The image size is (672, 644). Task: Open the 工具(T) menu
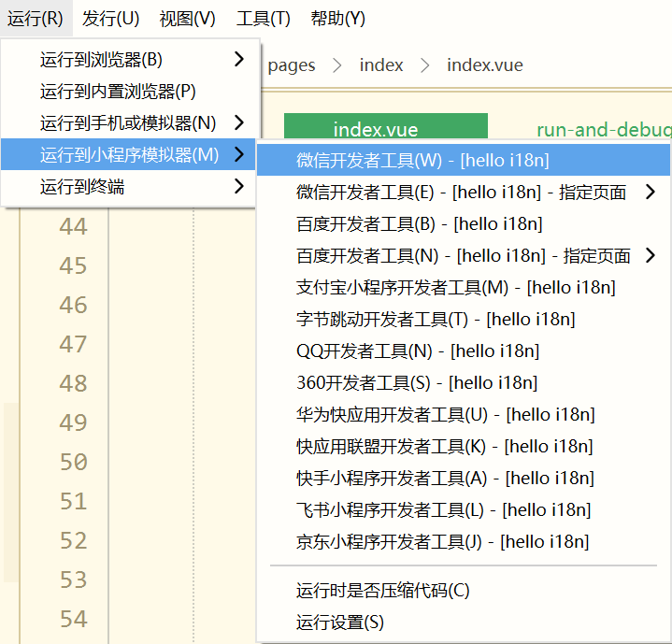coord(263,19)
